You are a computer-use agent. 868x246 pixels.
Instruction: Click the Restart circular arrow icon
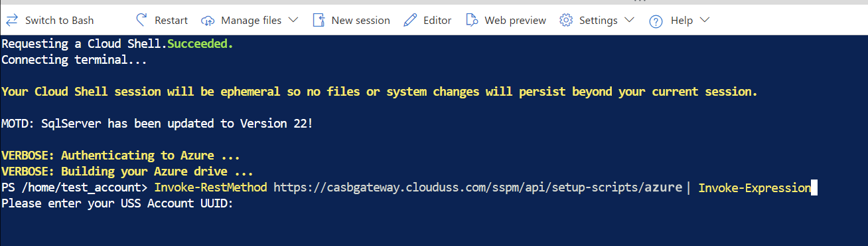click(x=141, y=20)
